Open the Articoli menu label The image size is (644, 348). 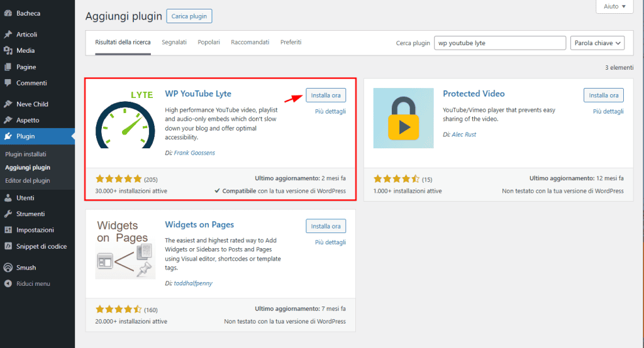pos(26,35)
